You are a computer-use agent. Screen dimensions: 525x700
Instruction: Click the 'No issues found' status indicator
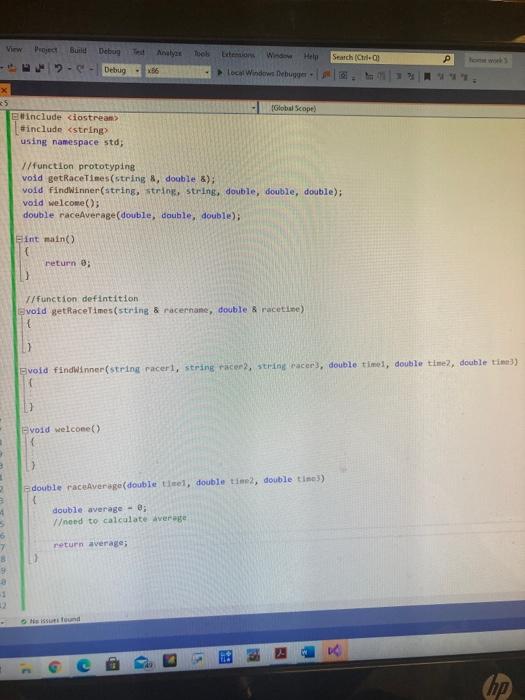pos(50,620)
